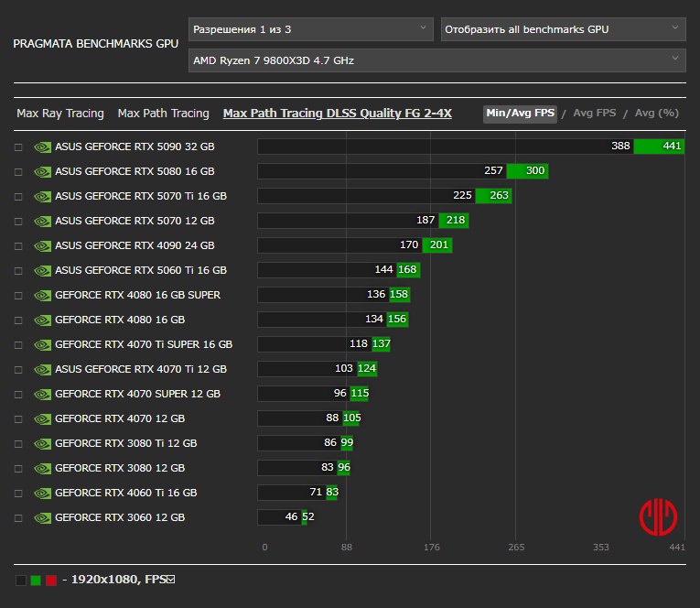Tick the checkbox for ASUS GeForce RTX 5080
Image resolution: width=700 pixels, height=608 pixels.
tap(18, 171)
